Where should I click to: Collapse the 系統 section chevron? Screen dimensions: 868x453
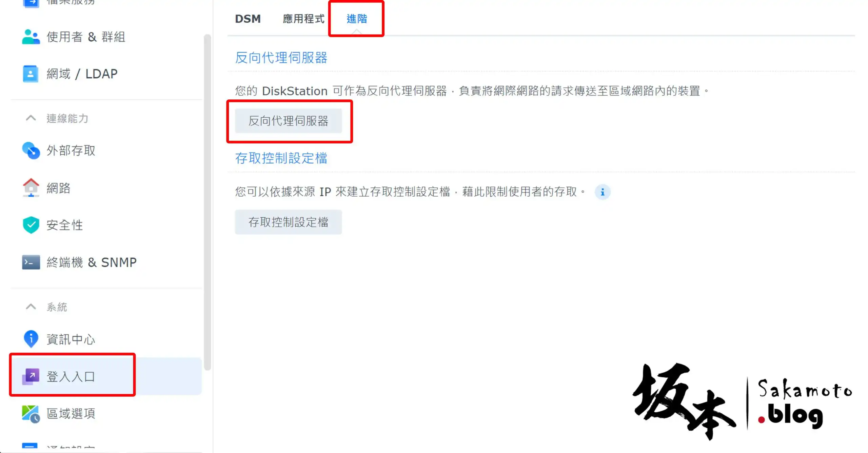(31, 307)
